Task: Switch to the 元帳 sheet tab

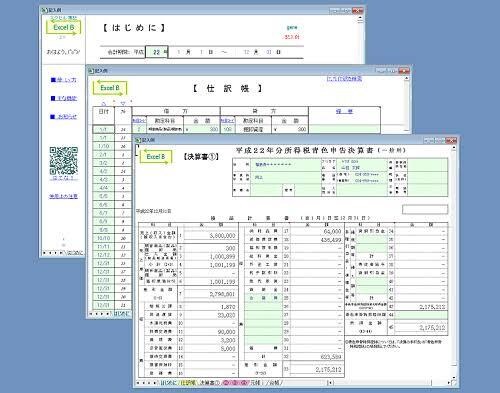Action: (x=256, y=383)
